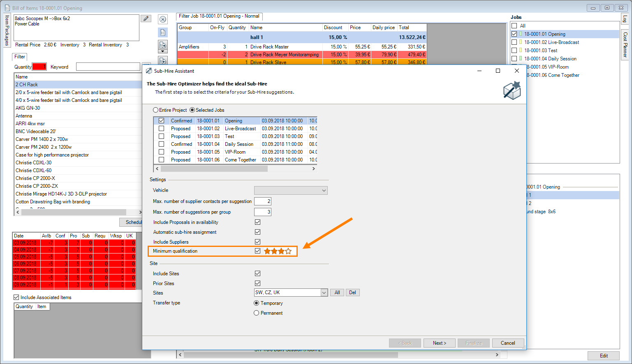Open the dropdown arrow below the add-document icon

[163, 51]
